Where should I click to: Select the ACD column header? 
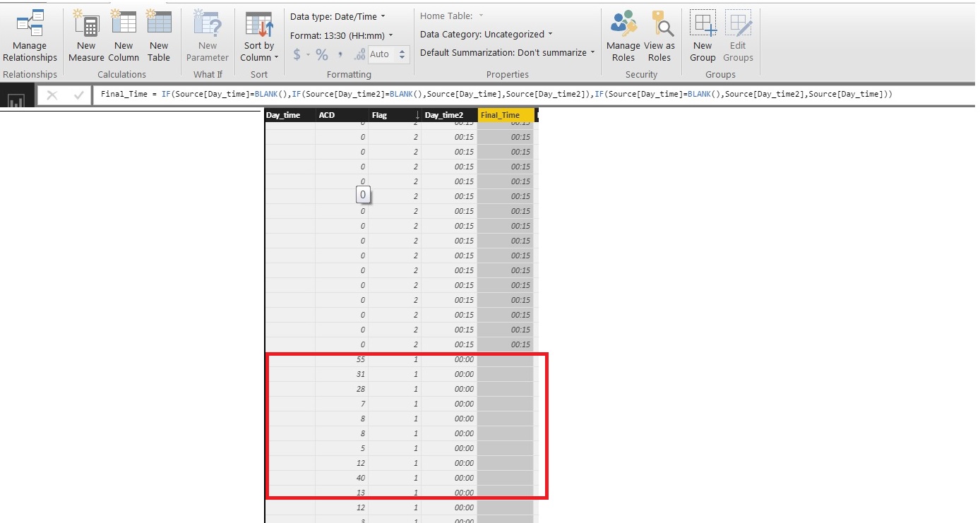[342, 115]
